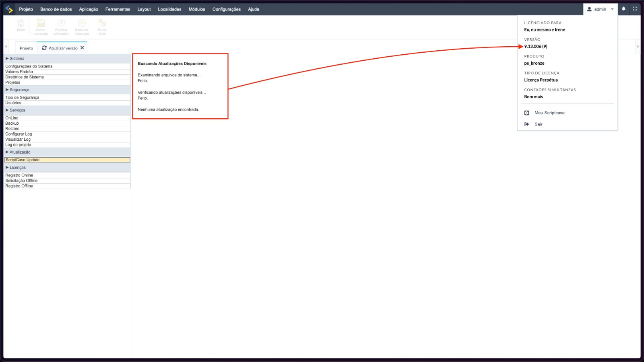The width and height of the screenshot is (644, 362).
Task: Switch to the Projeto tab
Action: (x=26, y=48)
